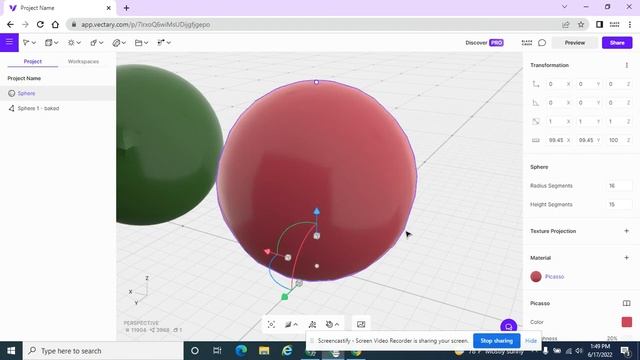Image resolution: width=640 pixels, height=360 pixels.
Task: Open the materials paint dropdown in toolbar
Action: 119,42
